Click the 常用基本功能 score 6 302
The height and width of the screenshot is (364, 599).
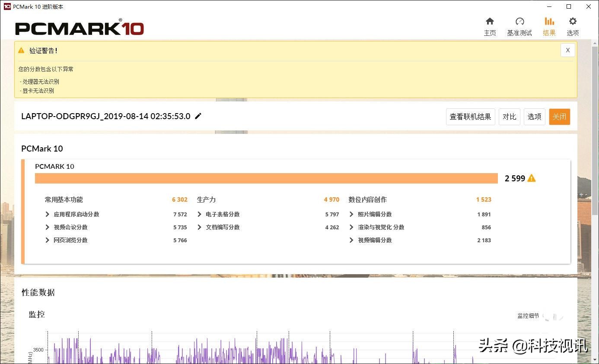pos(180,199)
